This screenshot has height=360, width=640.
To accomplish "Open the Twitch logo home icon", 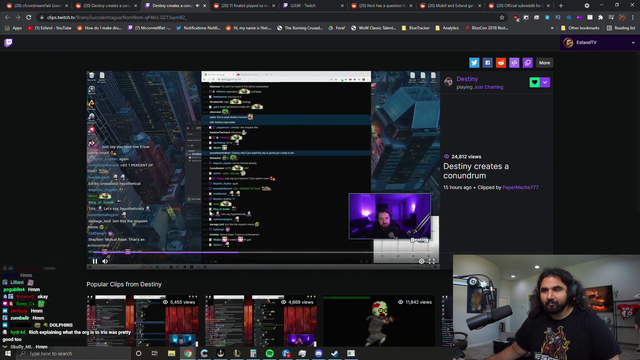I will [x=8, y=42].
